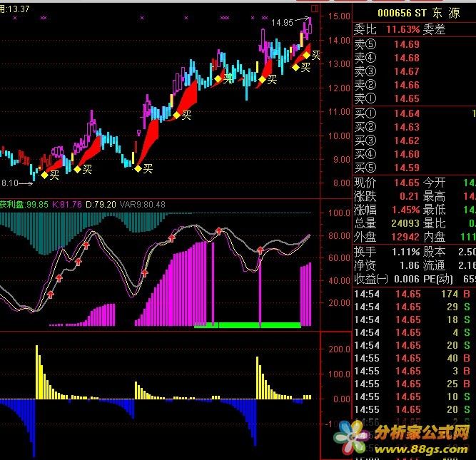Click the 收益(一) value 0.006
Viewport: 476px width, 460px height.
407,279
